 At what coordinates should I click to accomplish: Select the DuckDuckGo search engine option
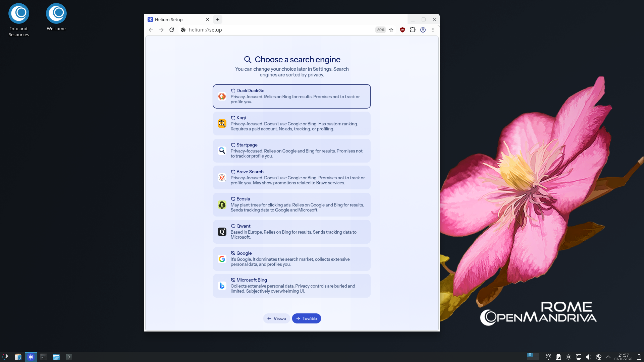(291, 96)
